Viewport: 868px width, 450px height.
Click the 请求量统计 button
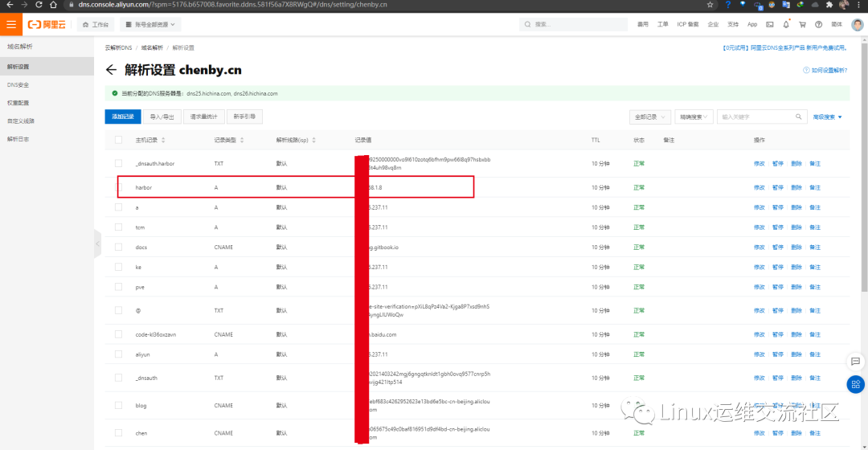pyautogui.click(x=203, y=117)
